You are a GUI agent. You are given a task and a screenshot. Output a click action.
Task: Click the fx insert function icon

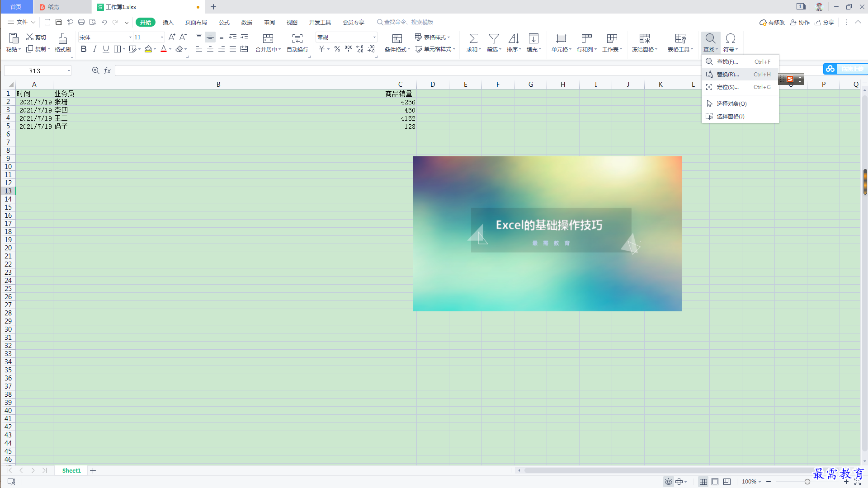(108, 70)
